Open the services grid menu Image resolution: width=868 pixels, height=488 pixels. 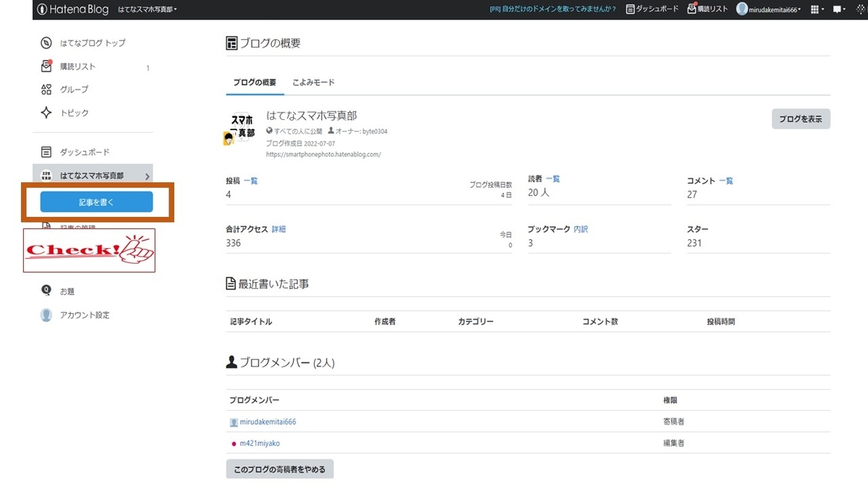coord(817,9)
